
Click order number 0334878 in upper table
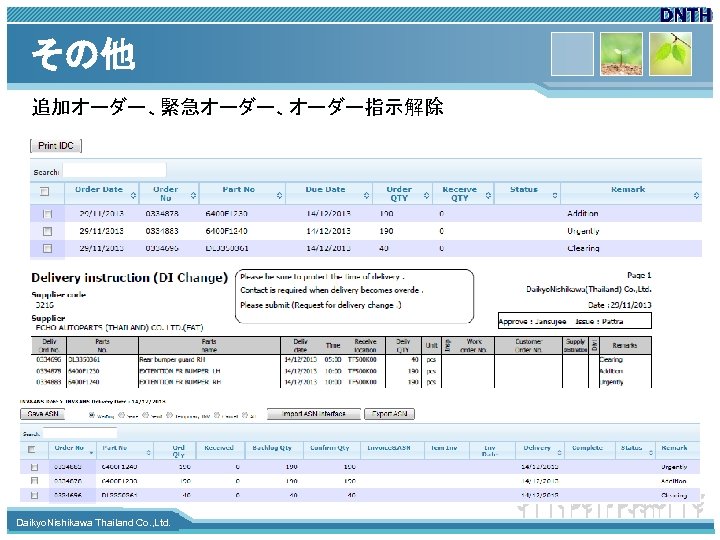[x=162, y=214]
